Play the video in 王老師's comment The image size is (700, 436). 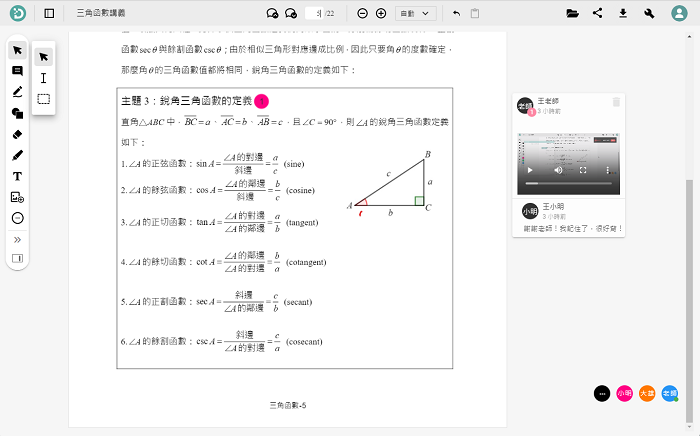click(x=530, y=171)
